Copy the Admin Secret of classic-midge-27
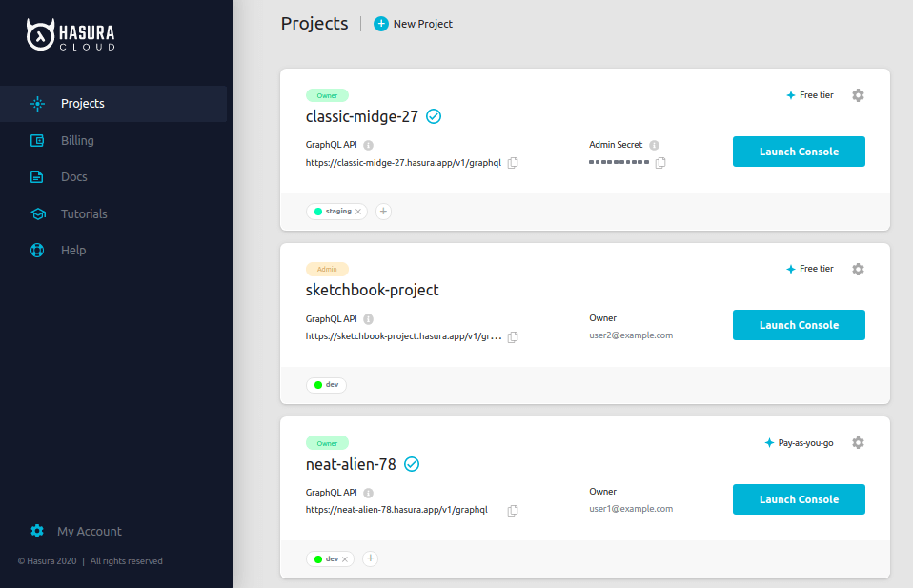The width and height of the screenshot is (913, 588). tap(661, 162)
